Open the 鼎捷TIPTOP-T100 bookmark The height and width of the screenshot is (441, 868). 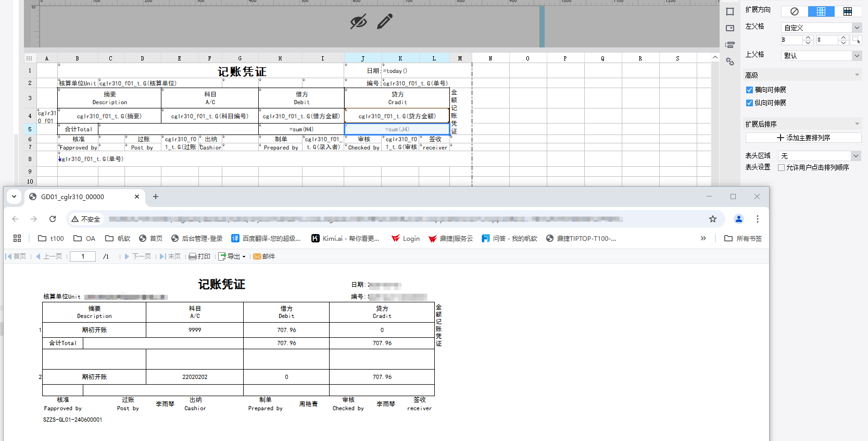click(581, 238)
